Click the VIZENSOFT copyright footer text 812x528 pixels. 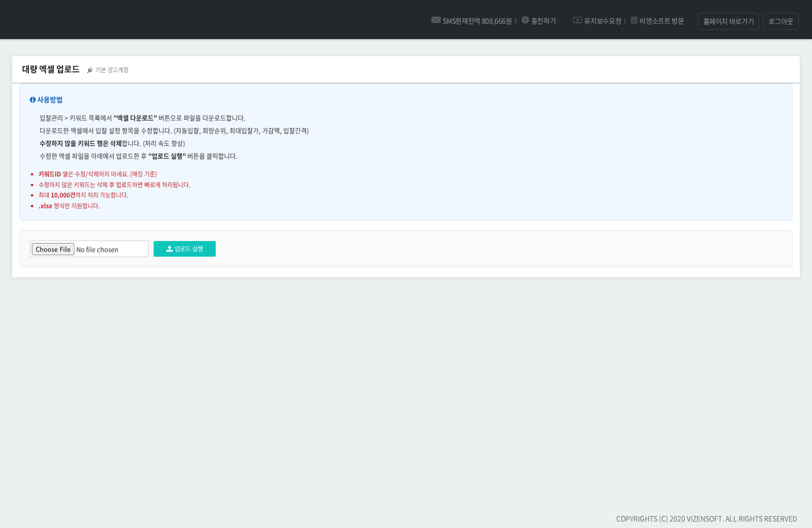(x=706, y=519)
